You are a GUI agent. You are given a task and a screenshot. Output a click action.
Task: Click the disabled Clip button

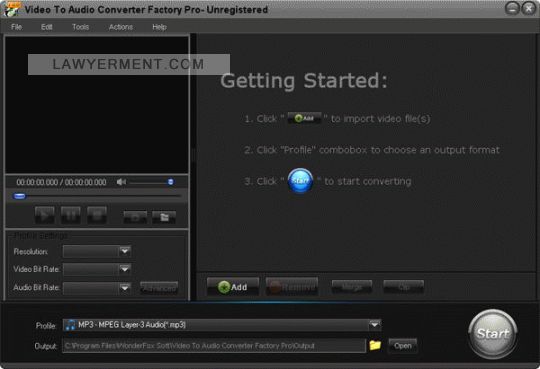coord(403,287)
